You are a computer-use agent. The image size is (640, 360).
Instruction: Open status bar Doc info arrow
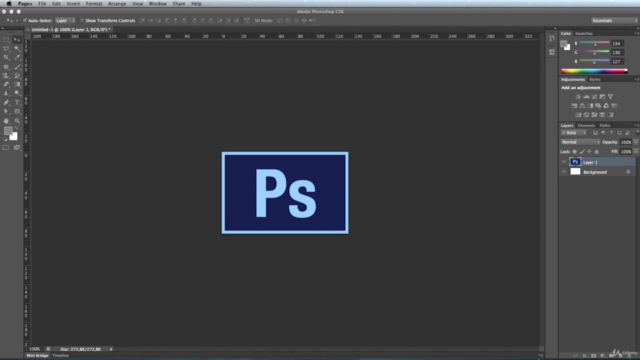111,349
